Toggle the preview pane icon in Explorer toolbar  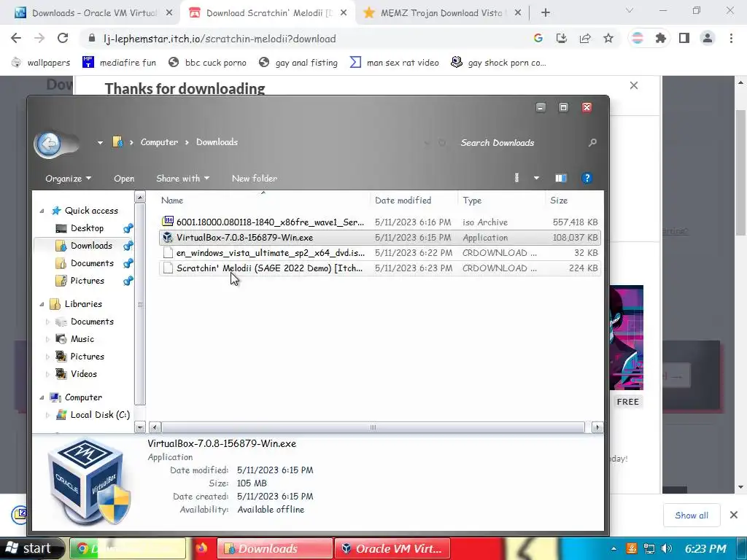(x=561, y=178)
